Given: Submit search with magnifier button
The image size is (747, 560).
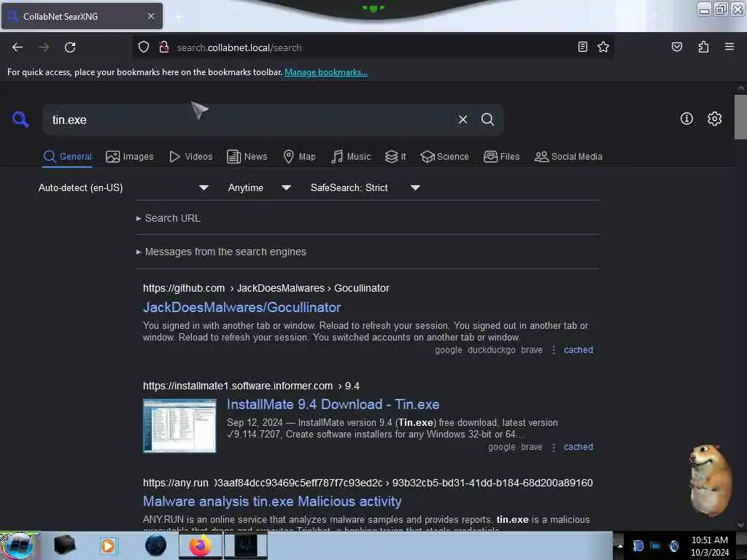Looking at the screenshot, I should pyautogui.click(x=487, y=120).
